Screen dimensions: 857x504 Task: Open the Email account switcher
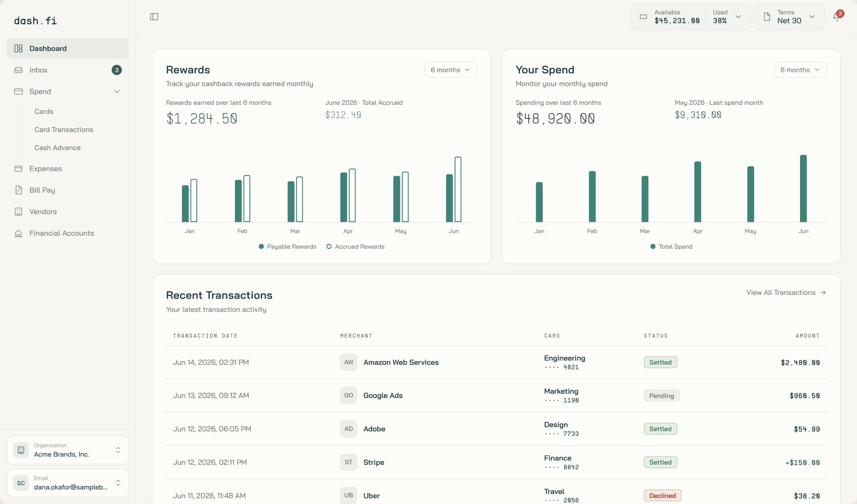click(x=68, y=483)
